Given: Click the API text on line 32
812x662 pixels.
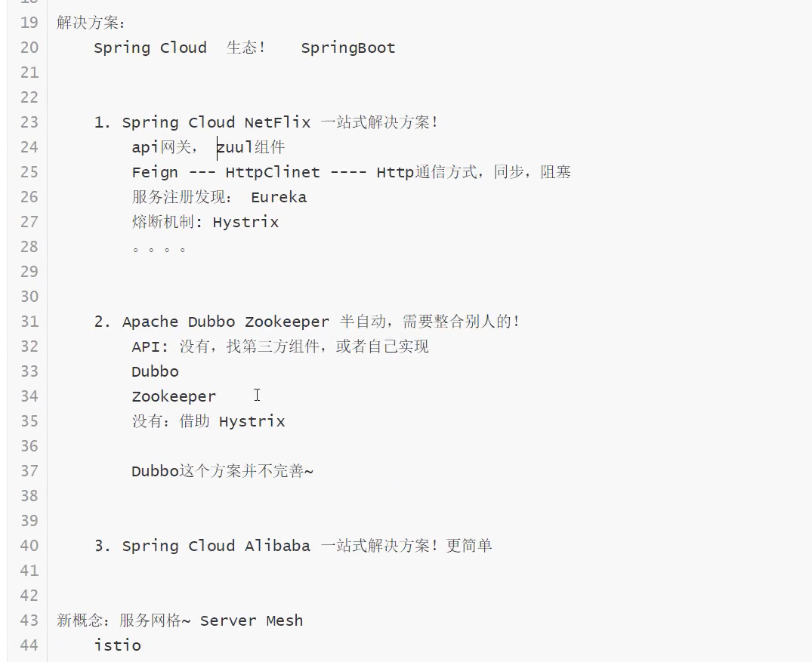Looking at the screenshot, I should (146, 346).
